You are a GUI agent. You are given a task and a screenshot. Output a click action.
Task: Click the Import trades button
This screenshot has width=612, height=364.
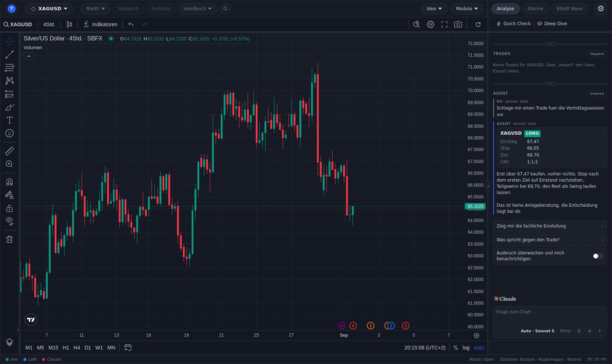(x=597, y=54)
